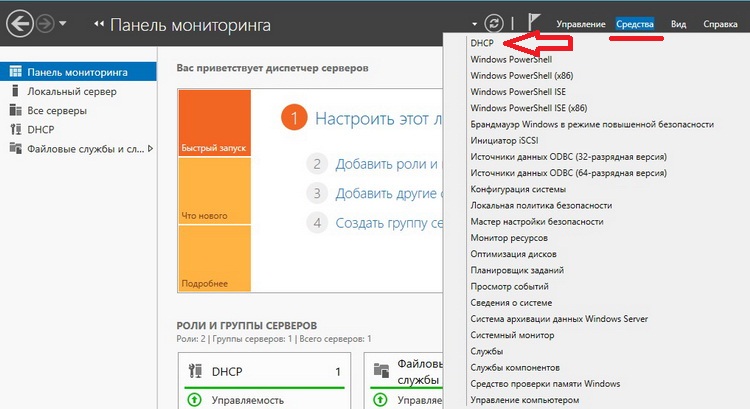Click the Панель мониторинга breadcrumb title
The width and height of the screenshot is (750, 409).
[x=190, y=24]
